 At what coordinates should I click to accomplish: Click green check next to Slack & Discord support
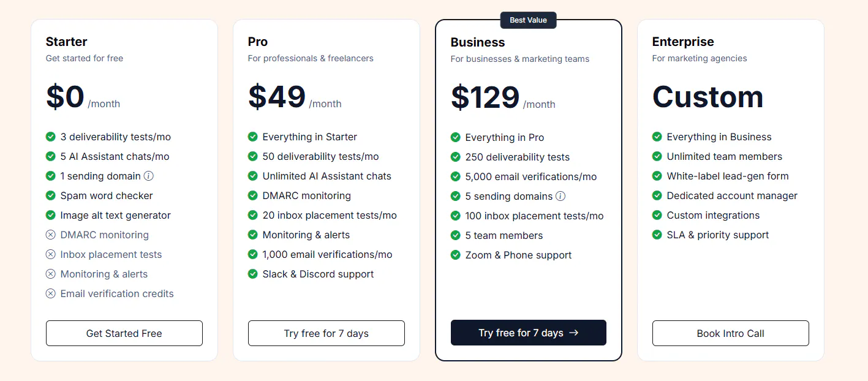[x=253, y=274]
